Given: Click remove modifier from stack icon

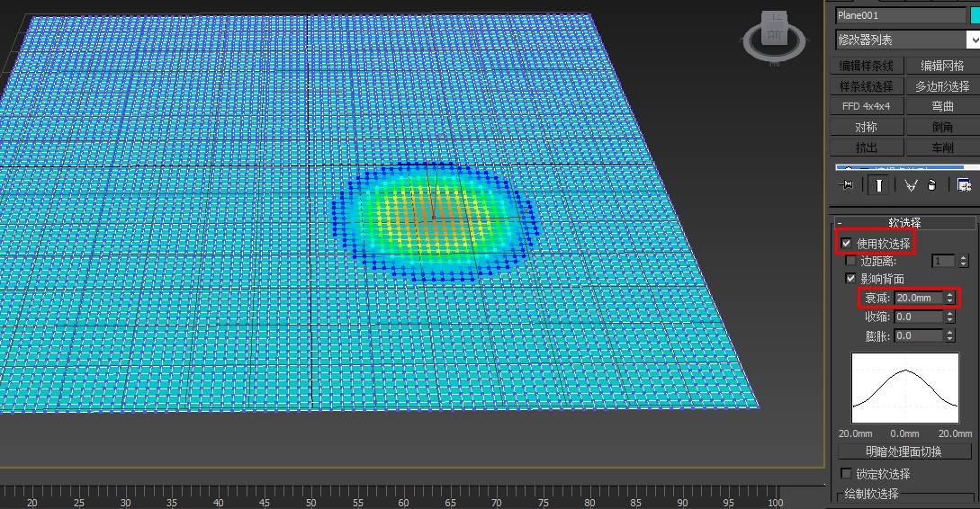Looking at the screenshot, I should pos(932,185).
